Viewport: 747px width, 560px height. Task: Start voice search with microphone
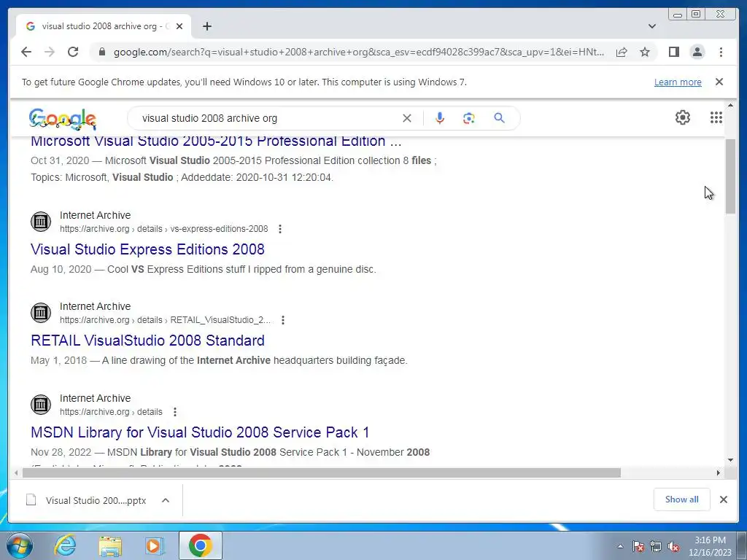tap(440, 118)
